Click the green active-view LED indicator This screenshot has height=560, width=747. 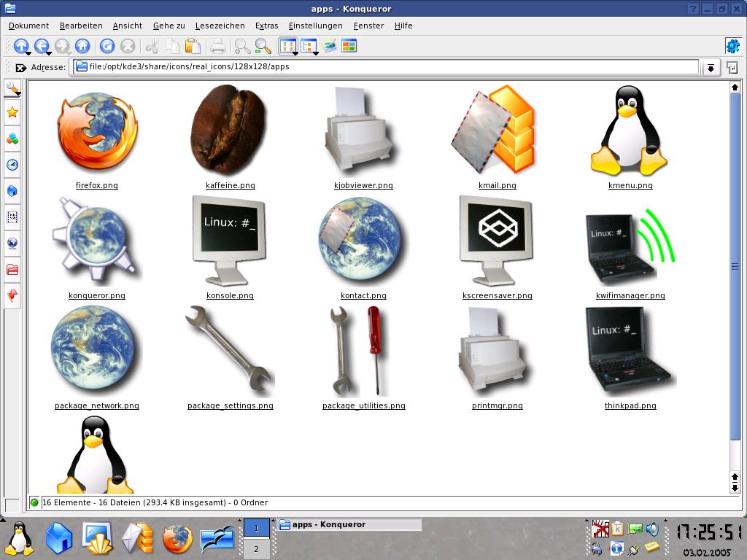point(34,502)
